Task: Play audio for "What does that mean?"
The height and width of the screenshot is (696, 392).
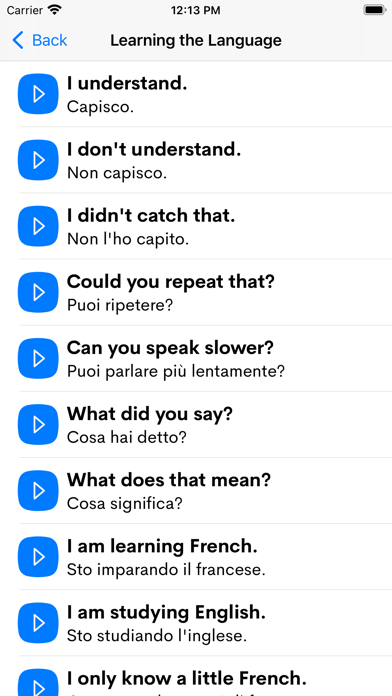Action: 38,490
